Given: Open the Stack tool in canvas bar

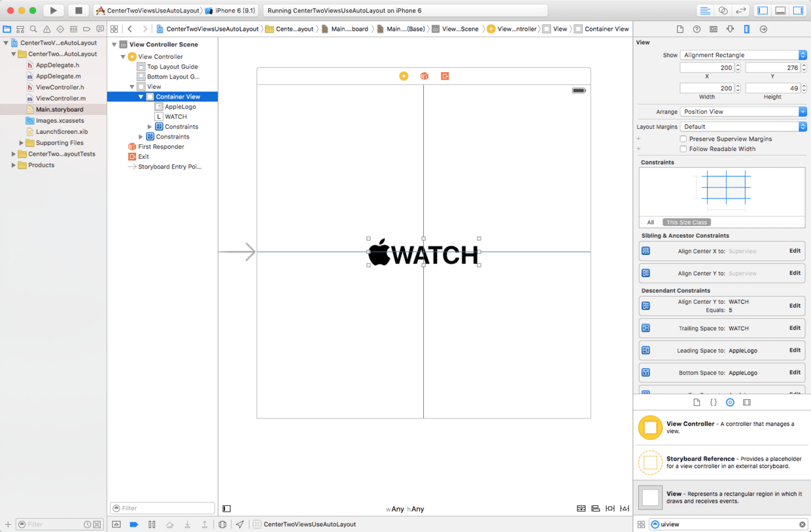Looking at the screenshot, I should pos(581,508).
